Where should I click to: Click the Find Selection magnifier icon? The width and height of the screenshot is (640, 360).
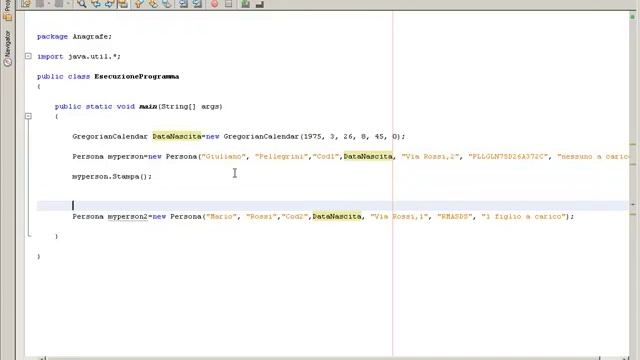coord(82,4)
